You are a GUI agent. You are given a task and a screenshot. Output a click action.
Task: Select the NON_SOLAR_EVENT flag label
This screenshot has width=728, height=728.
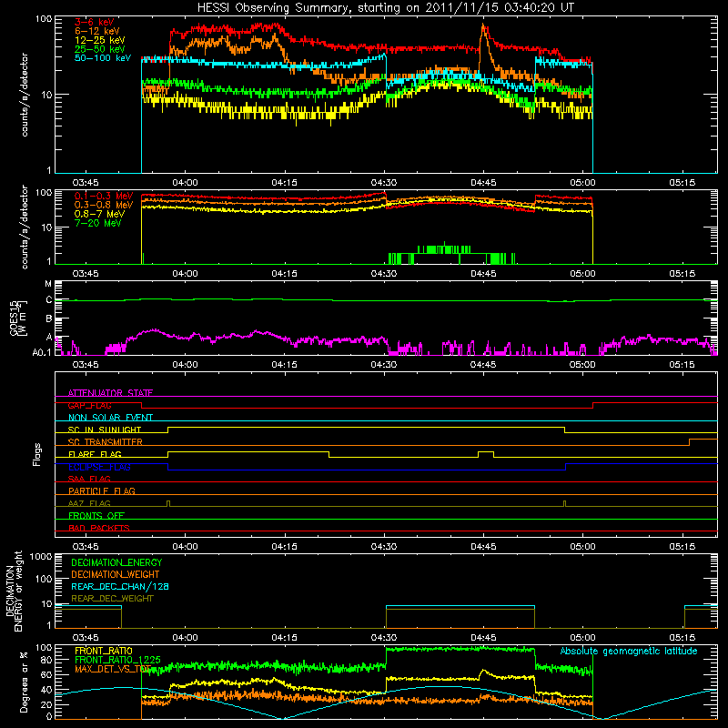[110, 418]
